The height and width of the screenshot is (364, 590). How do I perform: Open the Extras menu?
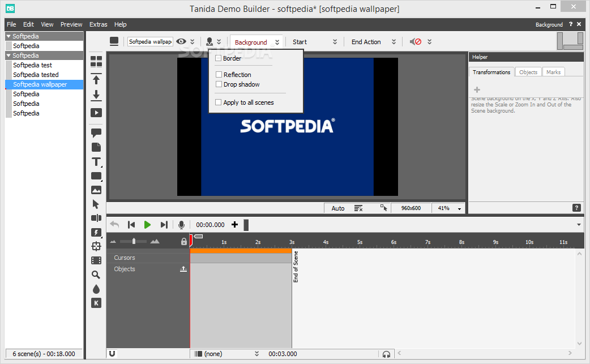[98, 24]
